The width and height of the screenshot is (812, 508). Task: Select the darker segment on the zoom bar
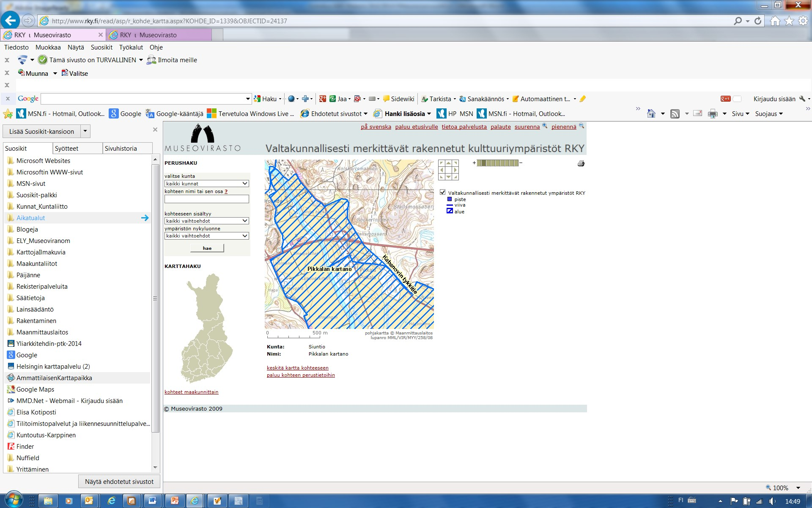click(x=484, y=163)
